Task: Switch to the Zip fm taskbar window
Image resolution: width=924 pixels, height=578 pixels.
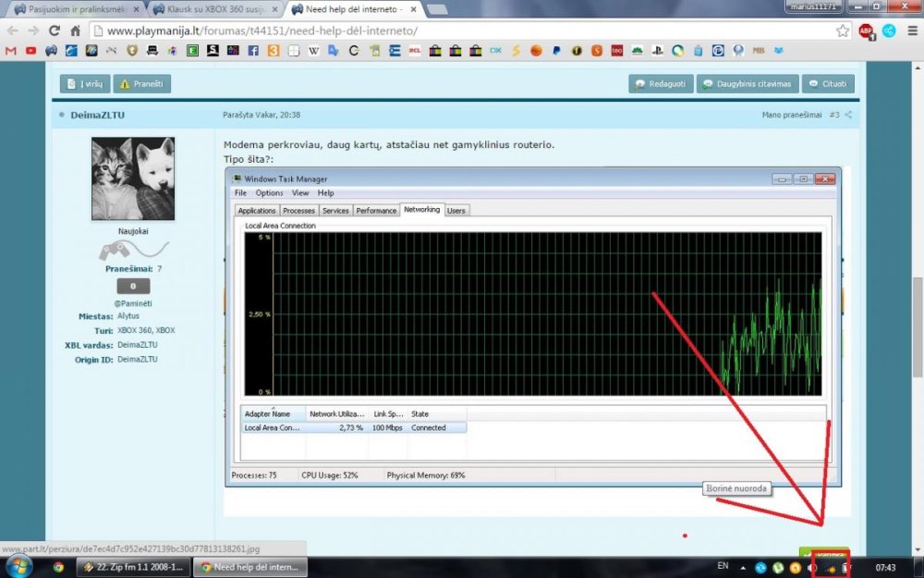Action: (134, 568)
